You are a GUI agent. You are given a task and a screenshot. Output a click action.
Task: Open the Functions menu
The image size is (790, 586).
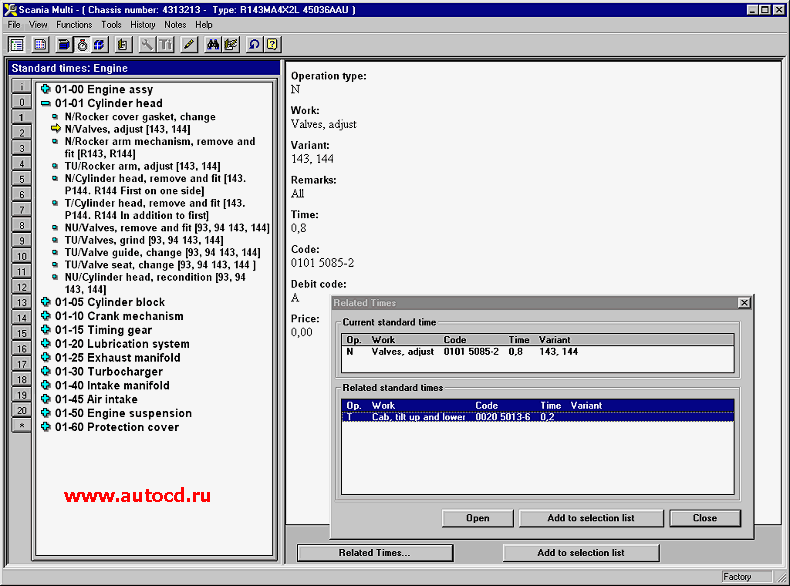[74, 25]
